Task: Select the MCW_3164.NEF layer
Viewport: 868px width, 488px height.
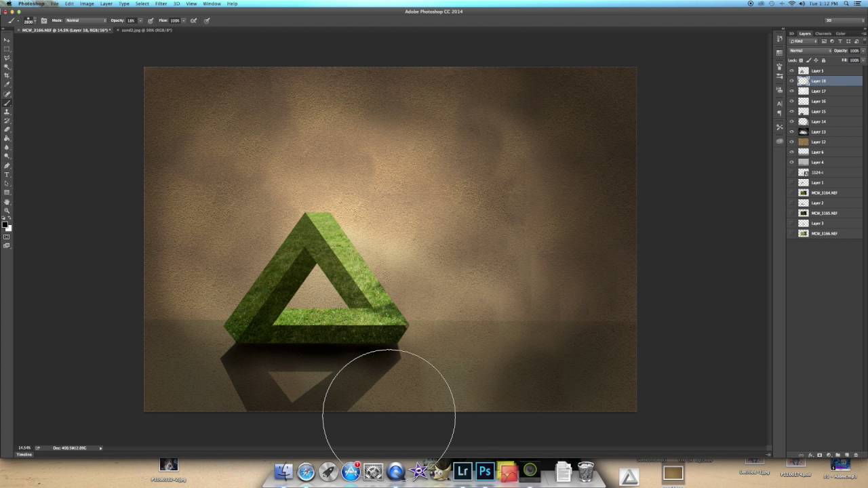Action: coord(824,192)
